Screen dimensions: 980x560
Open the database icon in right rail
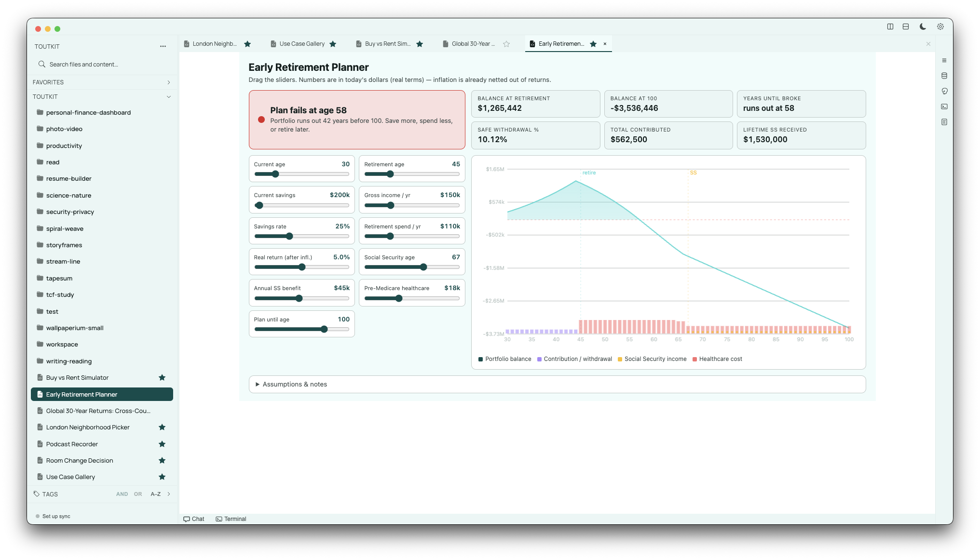click(944, 76)
